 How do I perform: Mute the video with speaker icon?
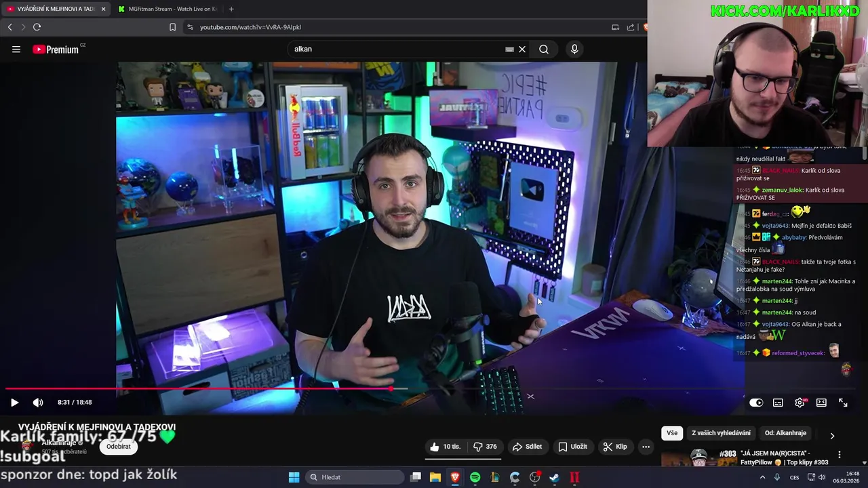[x=38, y=402]
